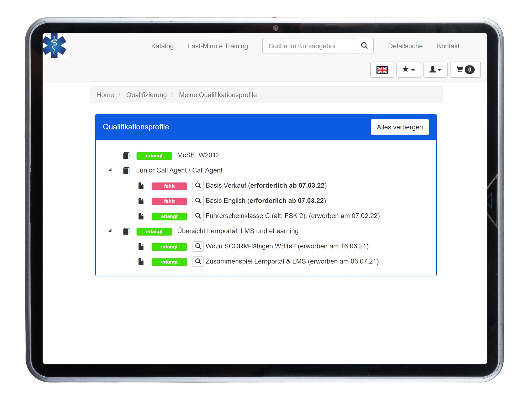The height and width of the screenshot is (404, 532).
Task: Open the favorites star dropdown
Action: [x=408, y=70]
